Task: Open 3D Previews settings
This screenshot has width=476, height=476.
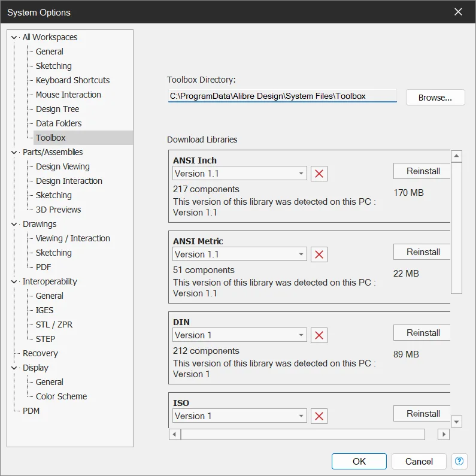Action: 58,210
